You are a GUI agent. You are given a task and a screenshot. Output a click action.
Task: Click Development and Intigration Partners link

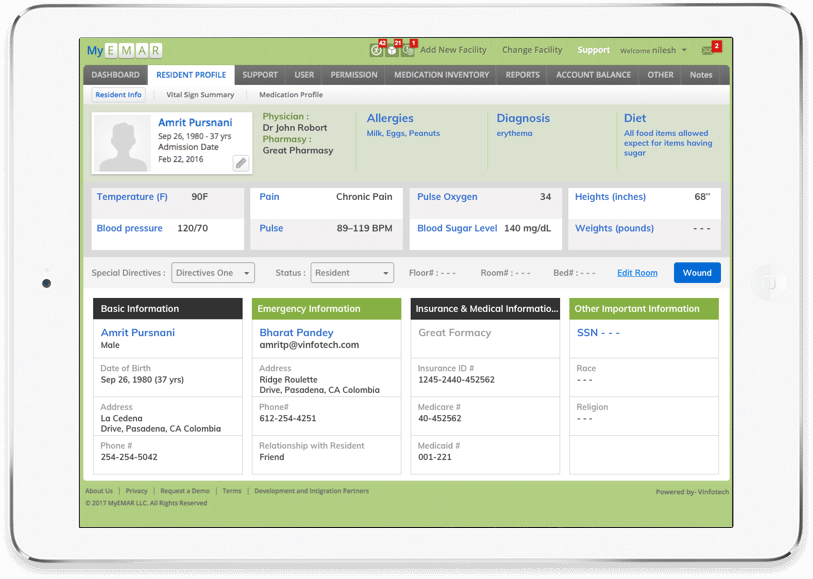(x=312, y=491)
